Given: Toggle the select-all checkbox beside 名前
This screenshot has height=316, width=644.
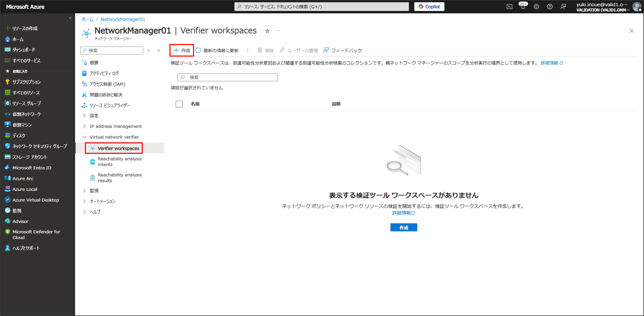Looking at the screenshot, I should [179, 104].
